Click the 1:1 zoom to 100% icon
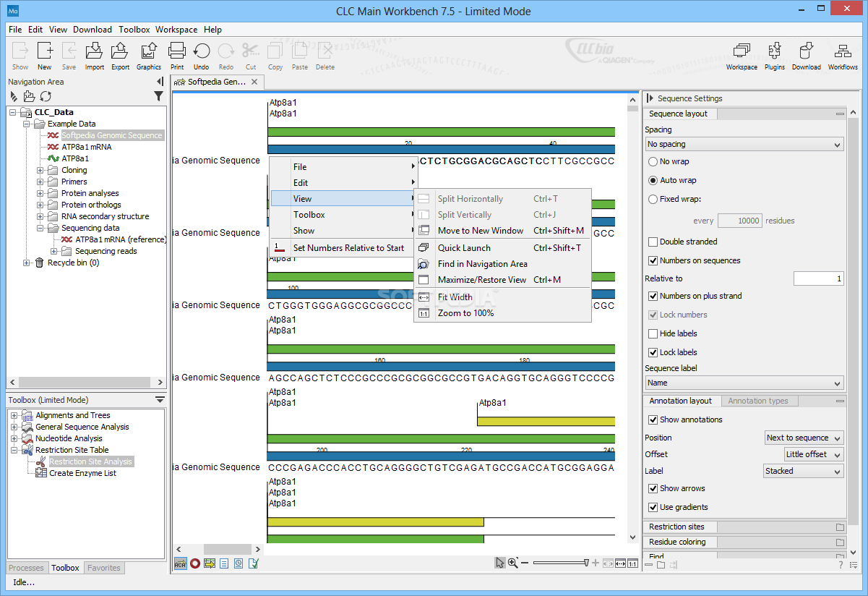Image resolution: width=868 pixels, height=596 pixels. pos(632,563)
